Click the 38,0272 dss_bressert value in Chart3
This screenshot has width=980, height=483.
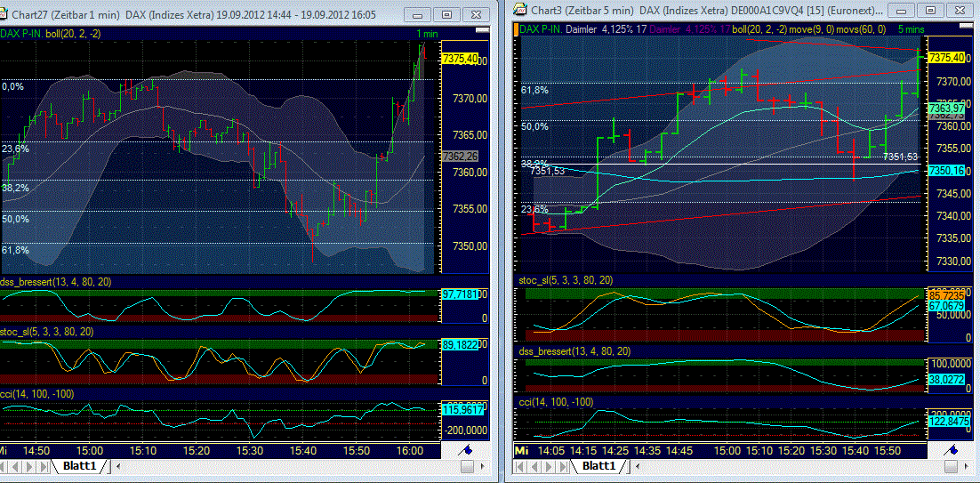click(x=946, y=377)
